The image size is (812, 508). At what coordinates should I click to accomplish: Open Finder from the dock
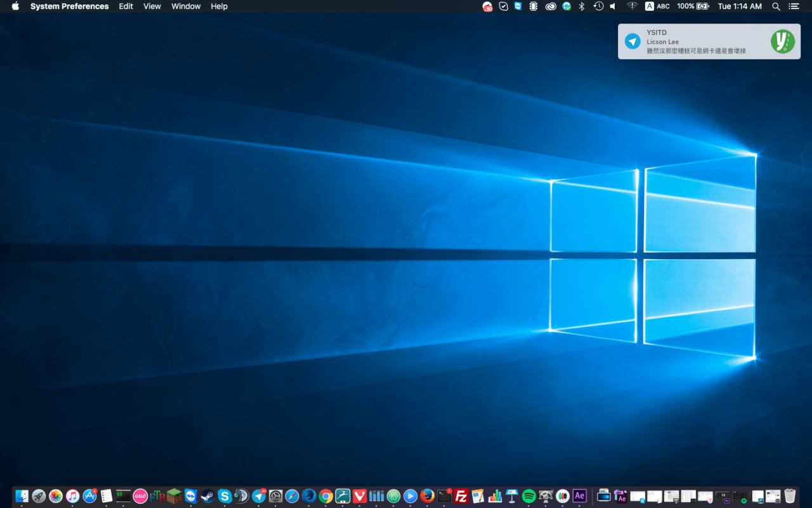coord(22,496)
